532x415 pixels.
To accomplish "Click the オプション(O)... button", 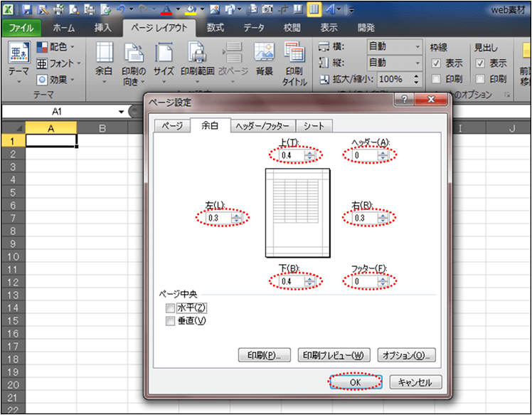I will (x=406, y=355).
